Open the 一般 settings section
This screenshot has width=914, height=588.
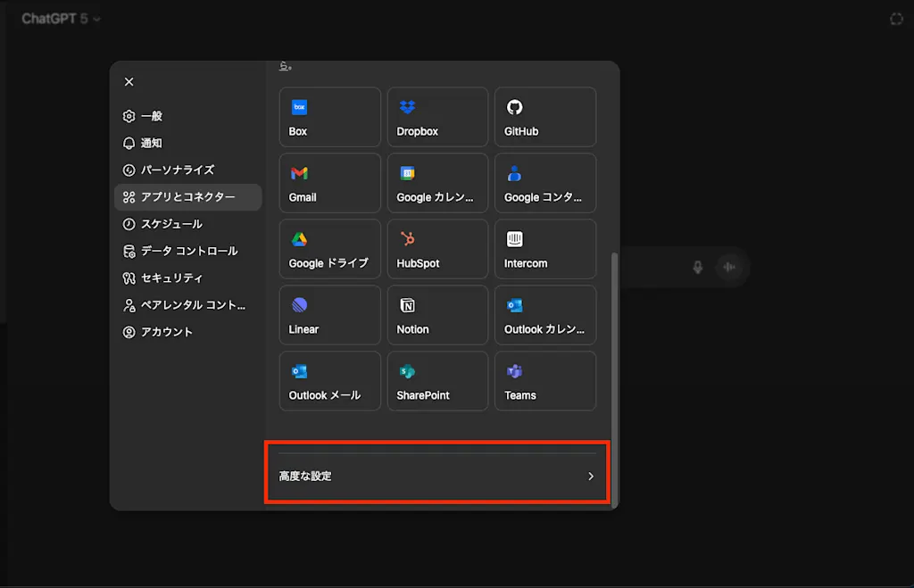point(188,116)
